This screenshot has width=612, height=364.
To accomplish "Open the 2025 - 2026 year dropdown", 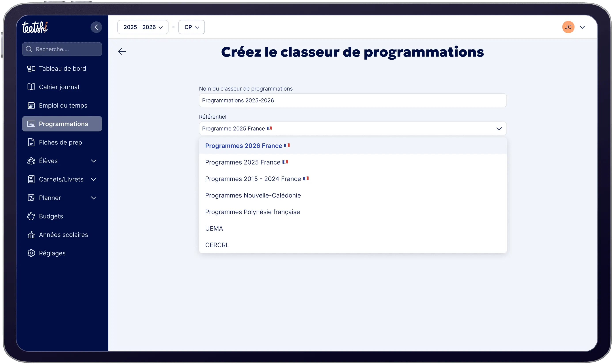I will (x=143, y=27).
